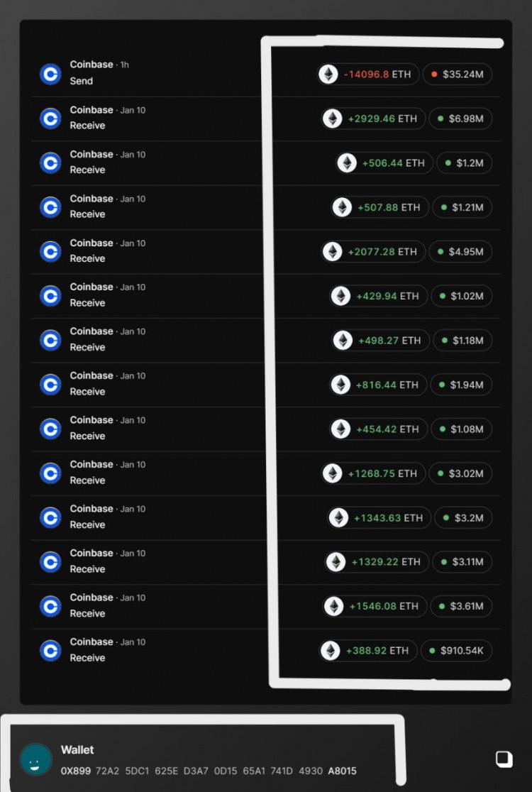This screenshot has height=792, width=532.
Task: Select the +507.88 ETH amount pill
Action: 380,207
